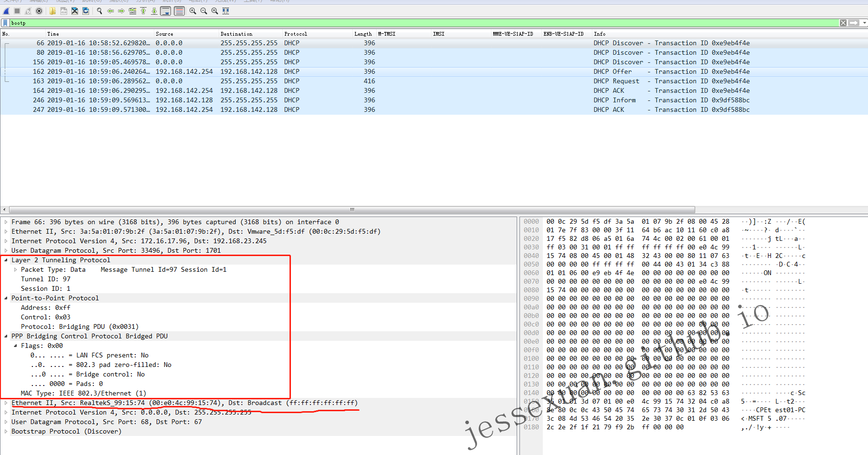Screen dimensions: 868x455
Task: Sort by the Destination column header
Action: [x=250, y=34]
